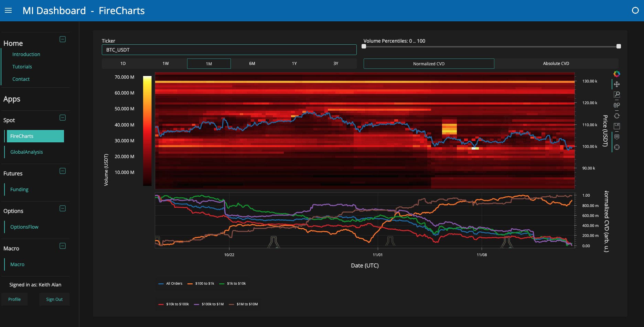The width and height of the screenshot is (644, 327).
Task: Click the Bokeh logo icon
Action: pos(617,74)
